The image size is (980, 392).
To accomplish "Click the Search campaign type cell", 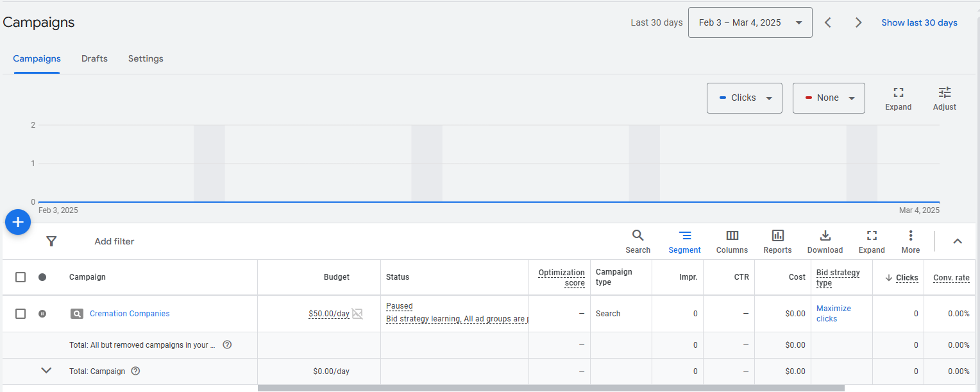I will point(608,314).
